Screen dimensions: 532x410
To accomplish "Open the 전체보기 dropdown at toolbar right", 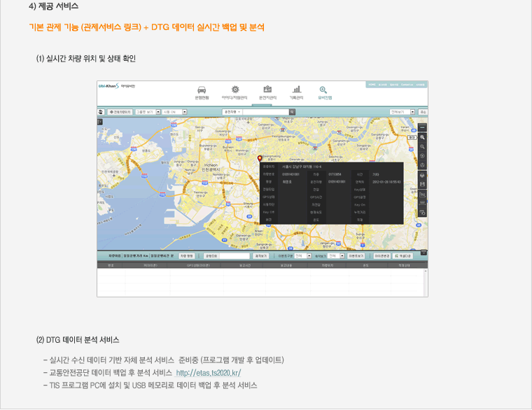I will (402, 112).
